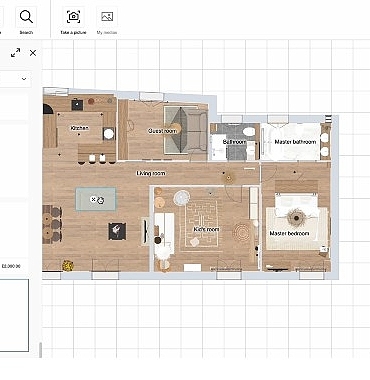This screenshot has width=370, height=380.
Task: Close the side panel
Action: [x=33, y=53]
